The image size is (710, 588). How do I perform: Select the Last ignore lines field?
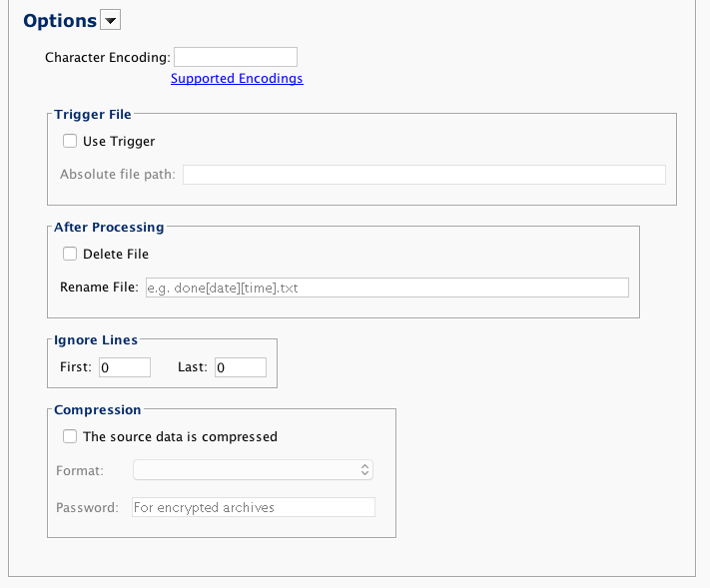(240, 367)
